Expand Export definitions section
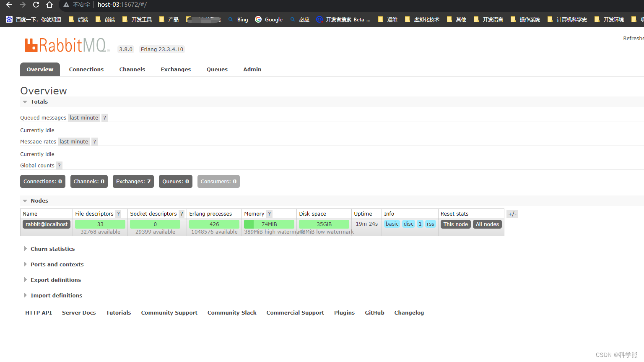The width and height of the screenshot is (644, 362). [x=52, y=280]
